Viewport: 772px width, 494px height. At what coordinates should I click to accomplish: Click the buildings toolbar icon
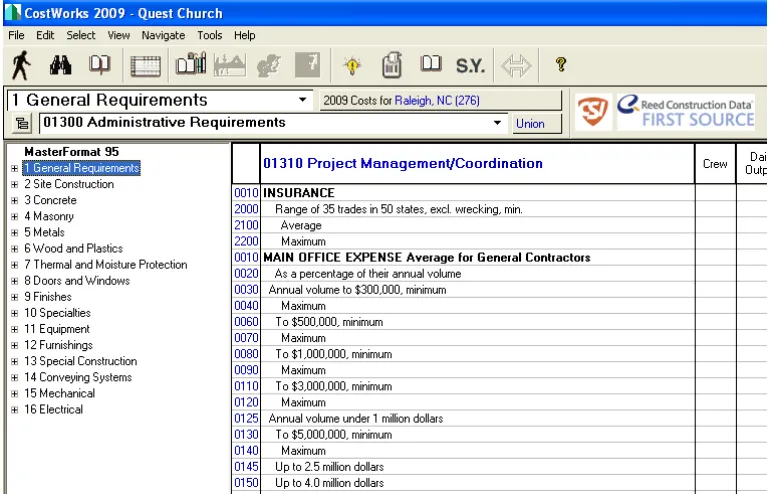click(191, 64)
